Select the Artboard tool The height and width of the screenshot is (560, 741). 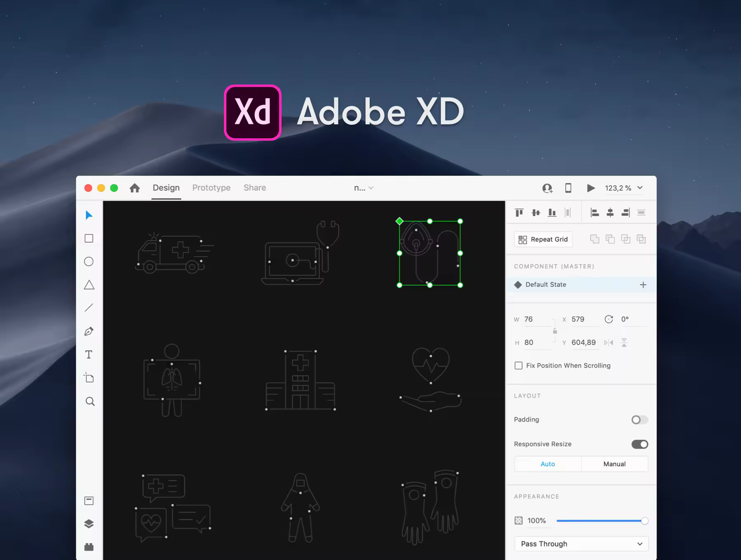coord(89,378)
